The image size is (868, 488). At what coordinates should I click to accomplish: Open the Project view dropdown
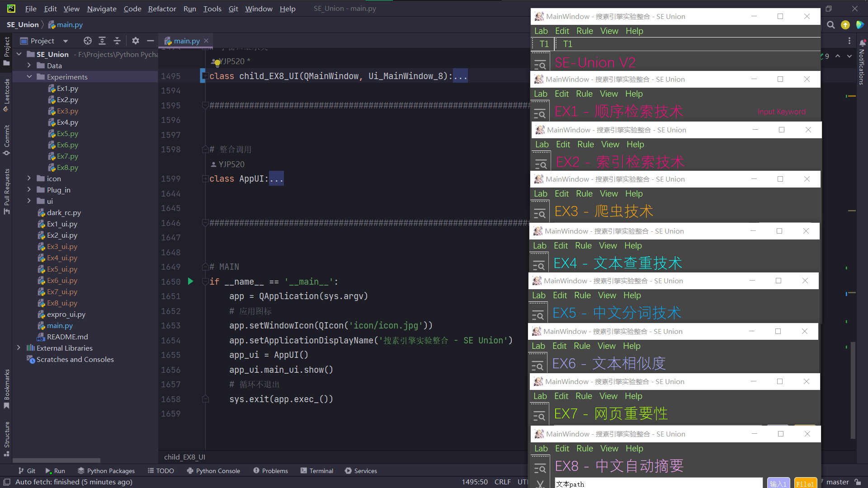[66, 41]
